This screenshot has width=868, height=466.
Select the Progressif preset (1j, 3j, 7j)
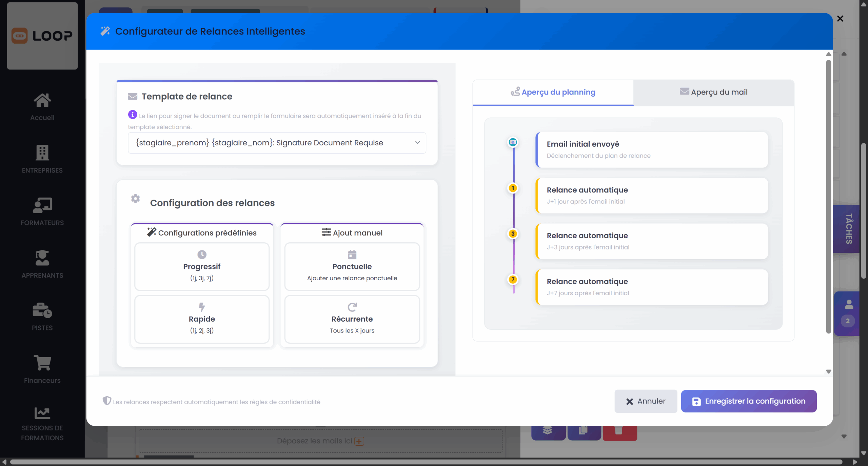click(202, 266)
